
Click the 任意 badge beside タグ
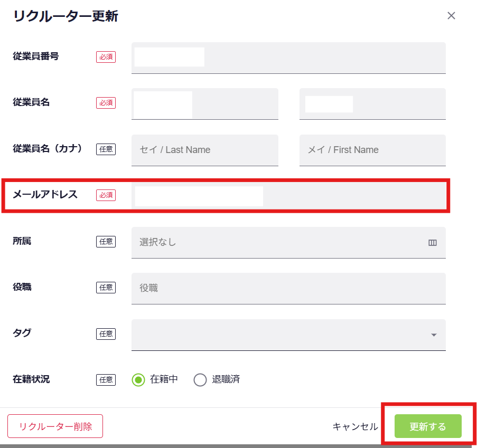(x=106, y=334)
